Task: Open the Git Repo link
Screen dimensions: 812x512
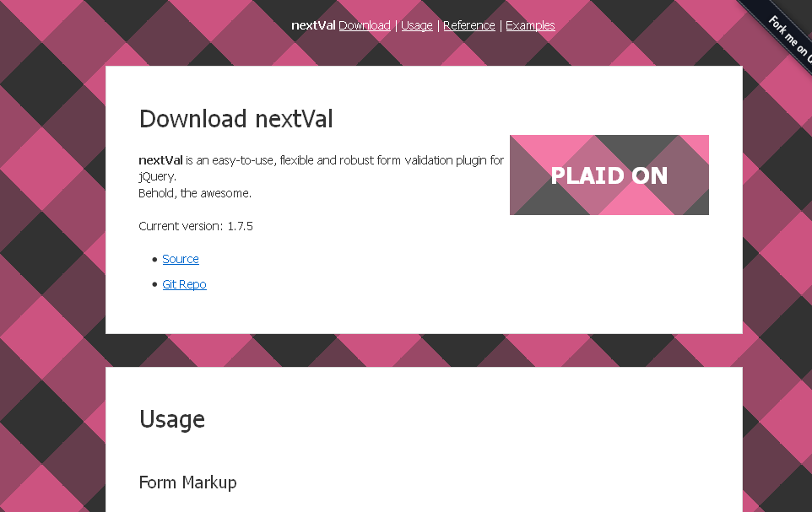Action: point(184,284)
